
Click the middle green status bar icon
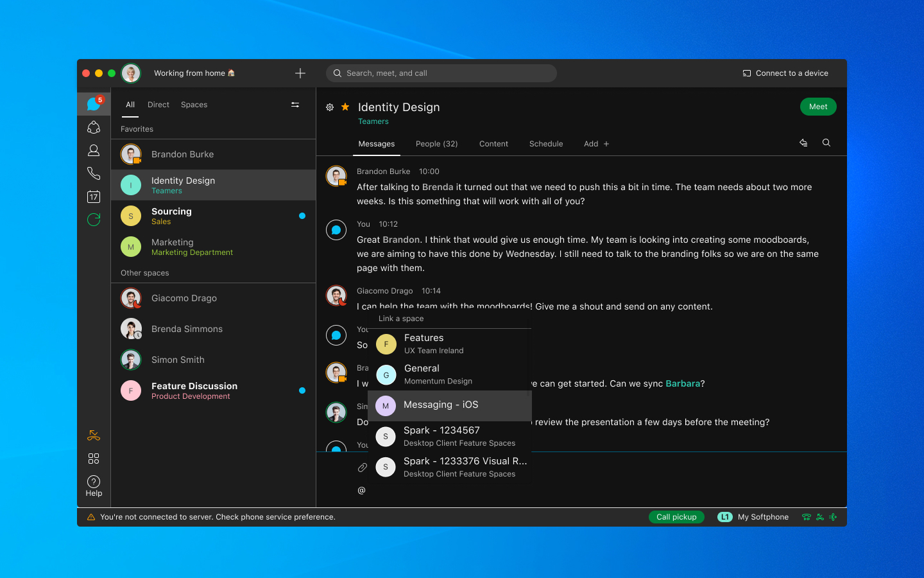coord(820,517)
